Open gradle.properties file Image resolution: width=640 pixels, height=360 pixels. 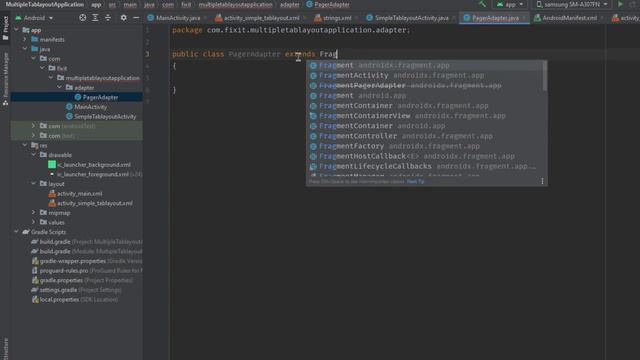pos(82,280)
